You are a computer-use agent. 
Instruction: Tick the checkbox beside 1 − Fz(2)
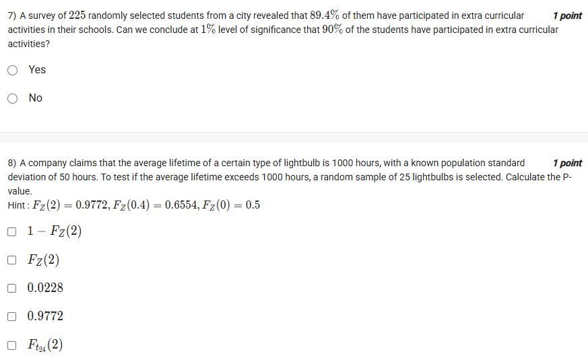12,231
